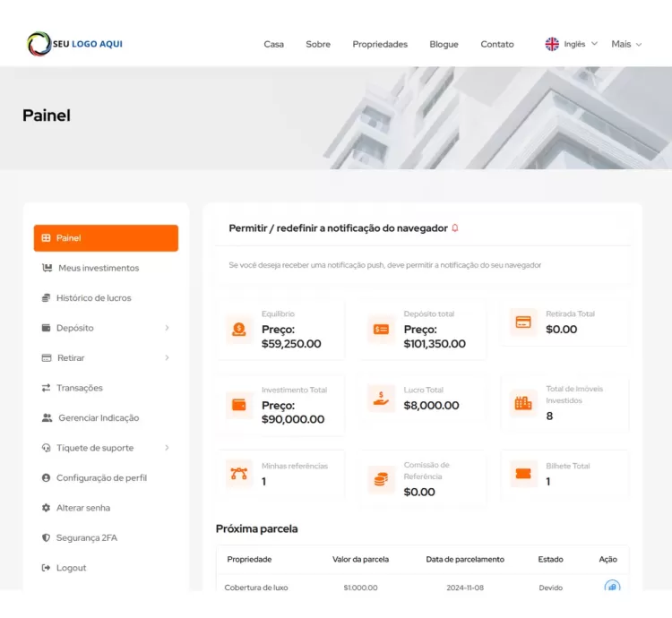Screen dimensions: 672x618
Task: Click the Minhas referências network icon
Action: [x=239, y=474]
